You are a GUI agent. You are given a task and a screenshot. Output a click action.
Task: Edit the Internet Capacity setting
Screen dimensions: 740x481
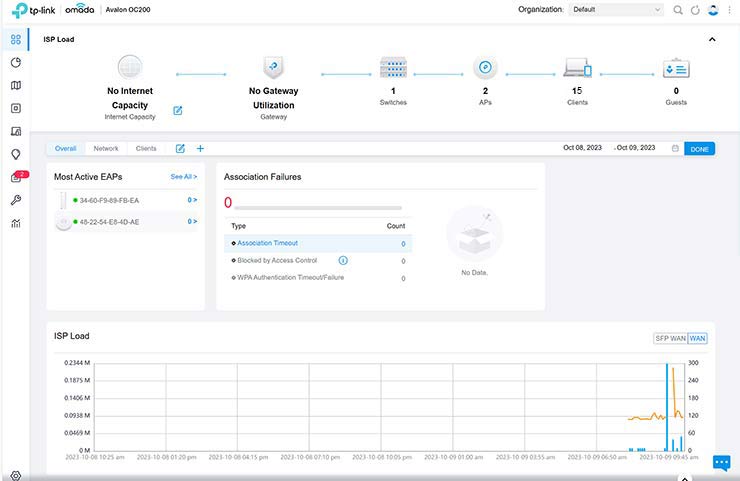[x=178, y=110]
